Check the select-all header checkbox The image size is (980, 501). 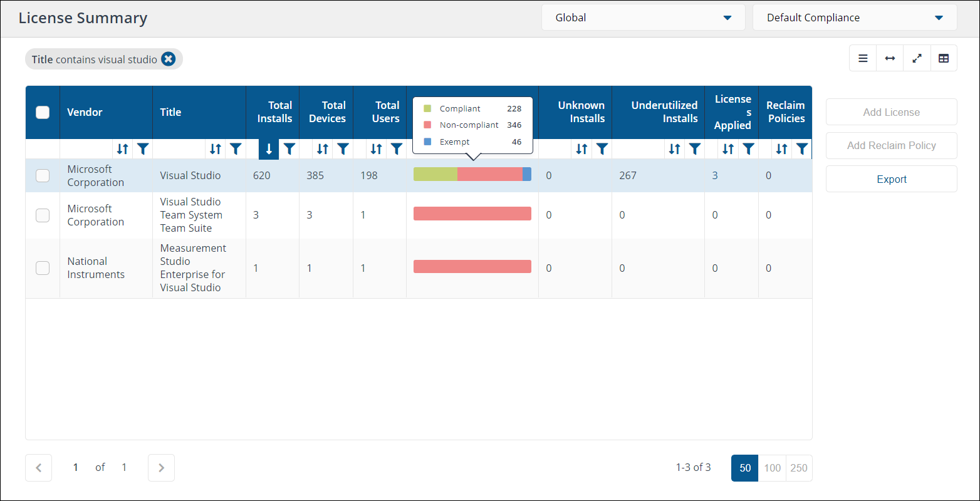click(43, 112)
